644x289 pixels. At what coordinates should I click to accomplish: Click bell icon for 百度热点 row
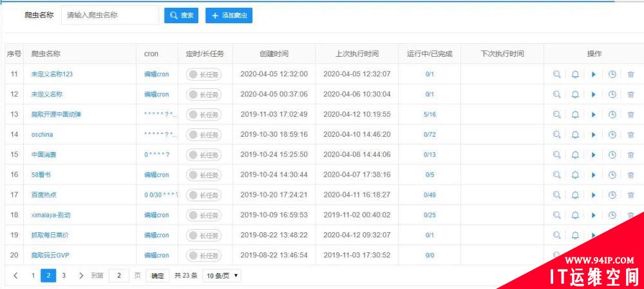pyautogui.click(x=575, y=195)
